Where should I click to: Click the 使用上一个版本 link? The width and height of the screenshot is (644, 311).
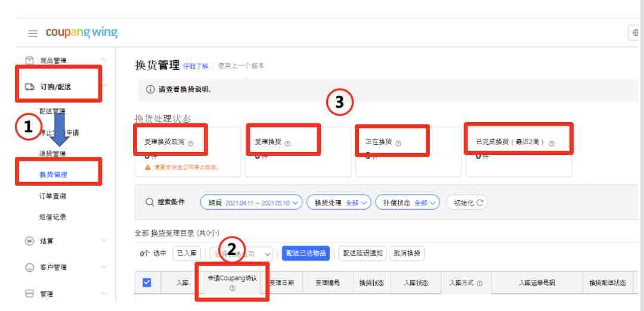[x=241, y=66]
